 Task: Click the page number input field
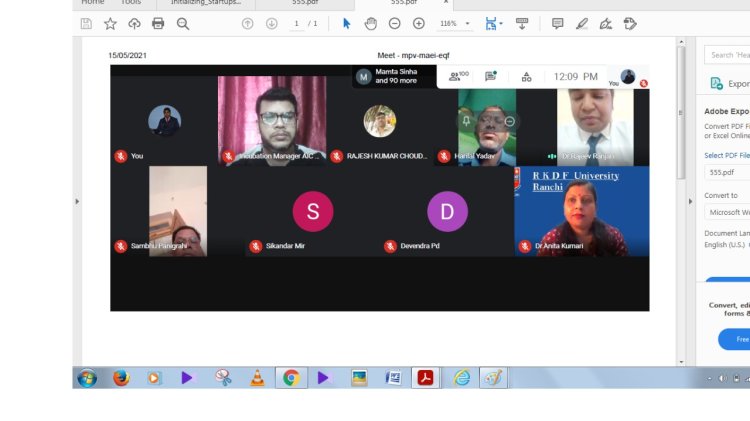pos(297,23)
